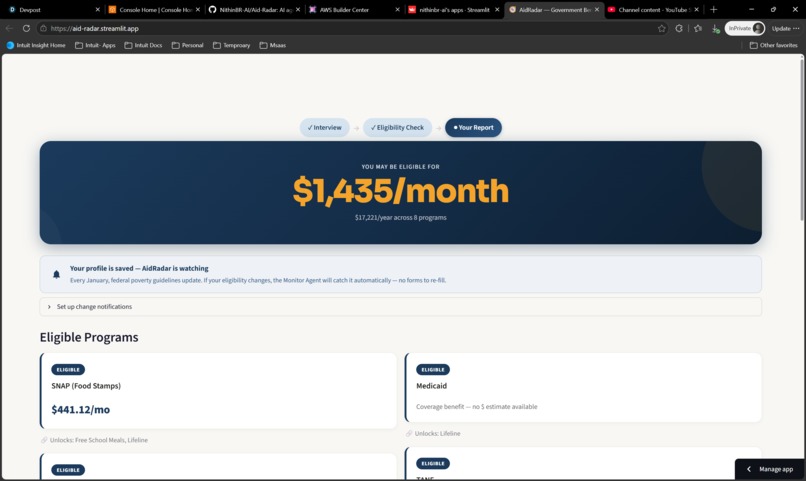Viewport: 806px width, 481px height.
Task: Click the Update button in browser toolbar
Action: point(785,28)
